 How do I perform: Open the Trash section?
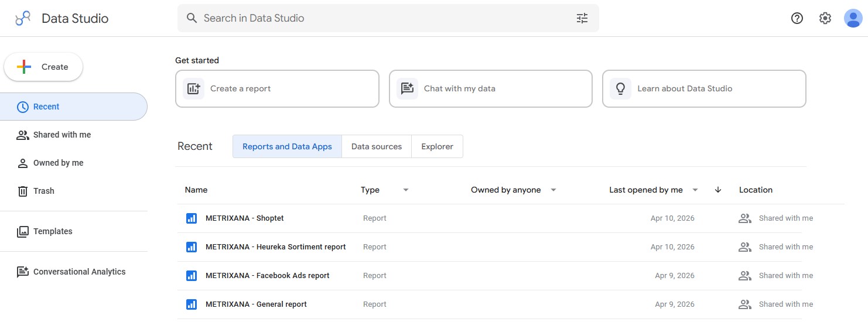click(x=43, y=191)
